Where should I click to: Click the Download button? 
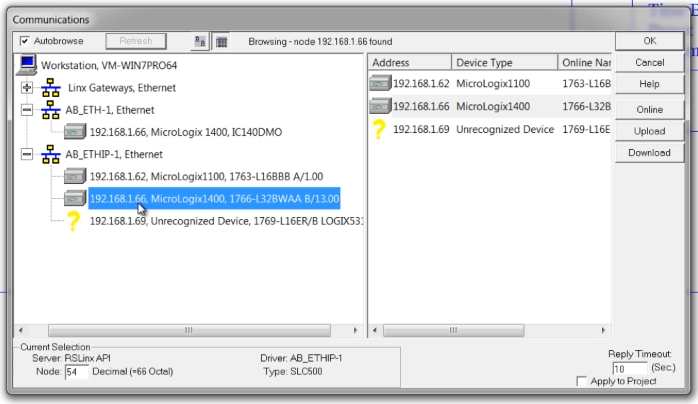pyautogui.click(x=649, y=153)
